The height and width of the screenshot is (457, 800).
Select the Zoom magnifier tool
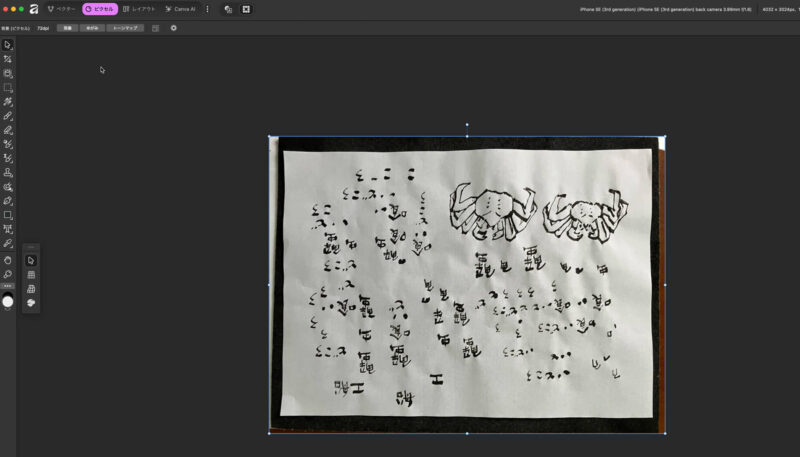[x=8, y=274]
